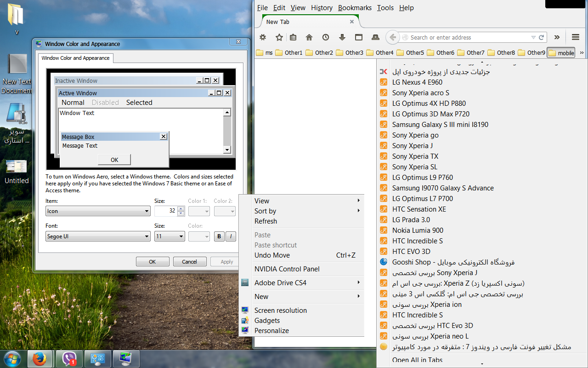Increase item size with up stepper arrow
The height and width of the screenshot is (368, 588).
[181, 209]
